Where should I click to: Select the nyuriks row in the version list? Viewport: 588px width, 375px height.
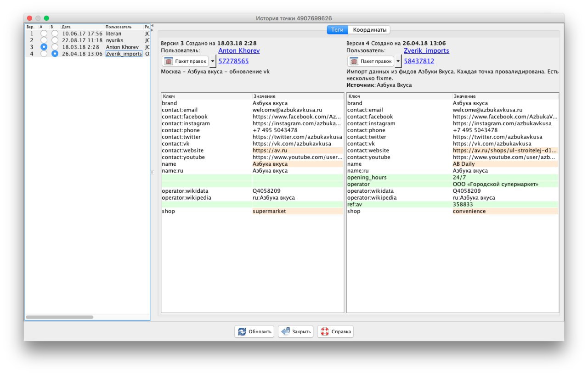click(x=87, y=40)
